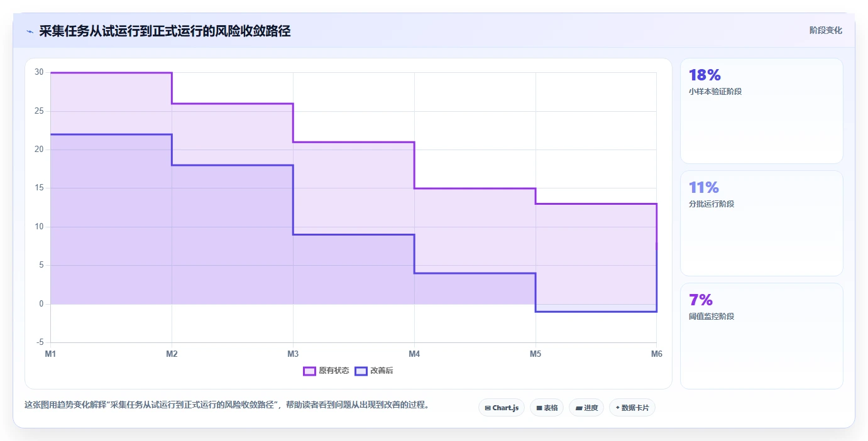Click the chart title 采集任务从试运行到正式运行的风险收敛路径
The height and width of the screenshot is (441, 868).
(x=165, y=31)
